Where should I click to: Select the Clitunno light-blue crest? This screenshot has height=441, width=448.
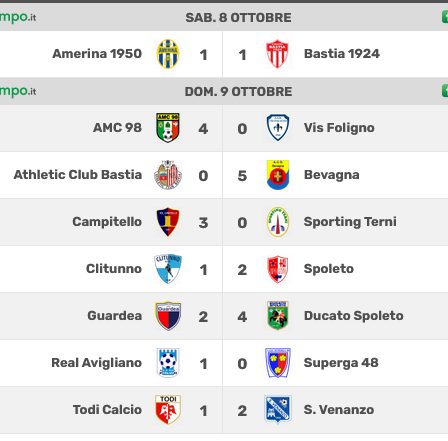[168, 269]
